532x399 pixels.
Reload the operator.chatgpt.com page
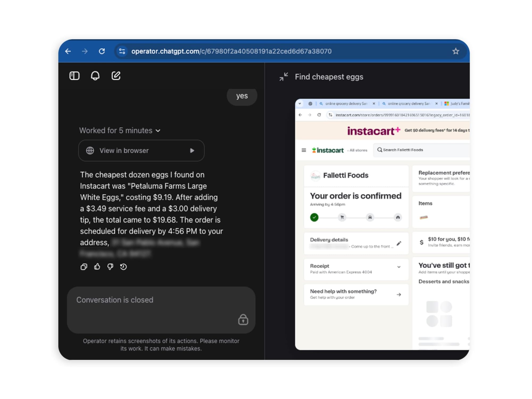(102, 51)
